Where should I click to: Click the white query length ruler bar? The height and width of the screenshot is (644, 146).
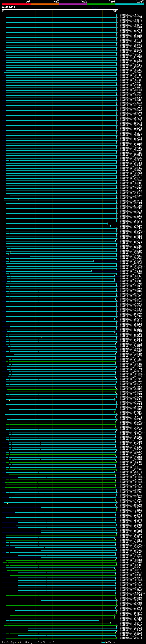(60, 10)
